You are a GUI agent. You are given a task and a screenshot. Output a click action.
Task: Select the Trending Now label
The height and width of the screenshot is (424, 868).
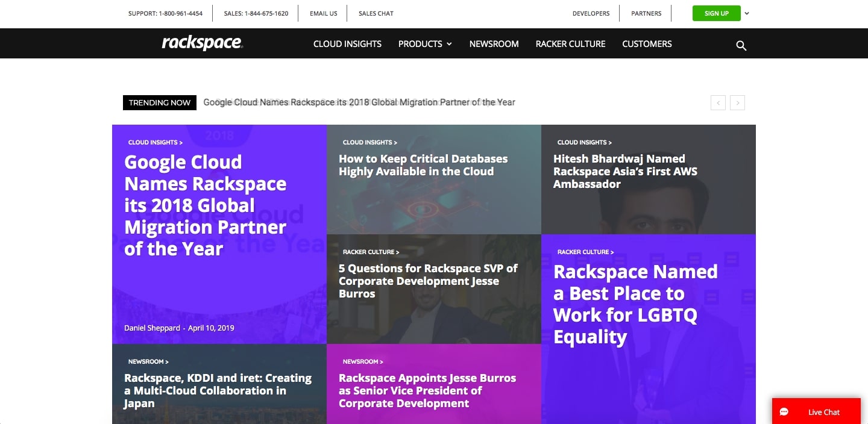pyautogui.click(x=160, y=103)
